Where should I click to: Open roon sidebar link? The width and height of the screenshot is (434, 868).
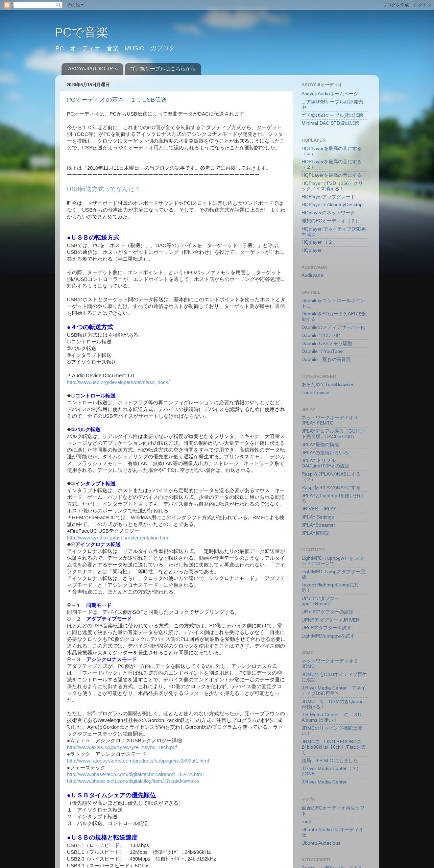coord(306,821)
